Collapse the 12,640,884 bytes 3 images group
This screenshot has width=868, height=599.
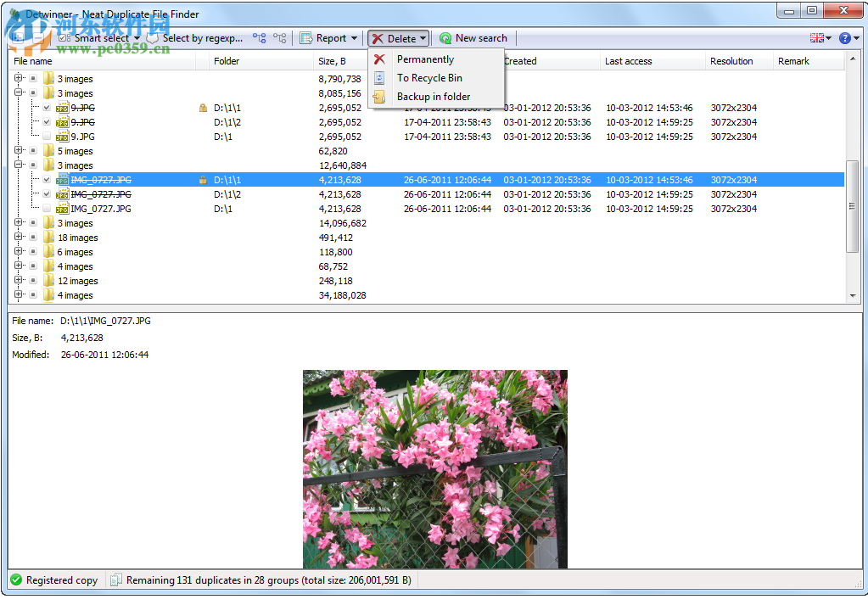[19, 165]
